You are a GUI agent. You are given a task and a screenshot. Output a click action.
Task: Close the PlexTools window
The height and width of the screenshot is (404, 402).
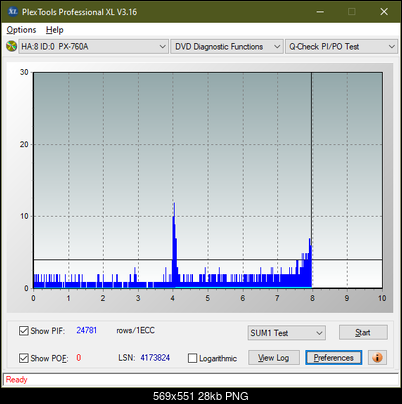click(384, 12)
